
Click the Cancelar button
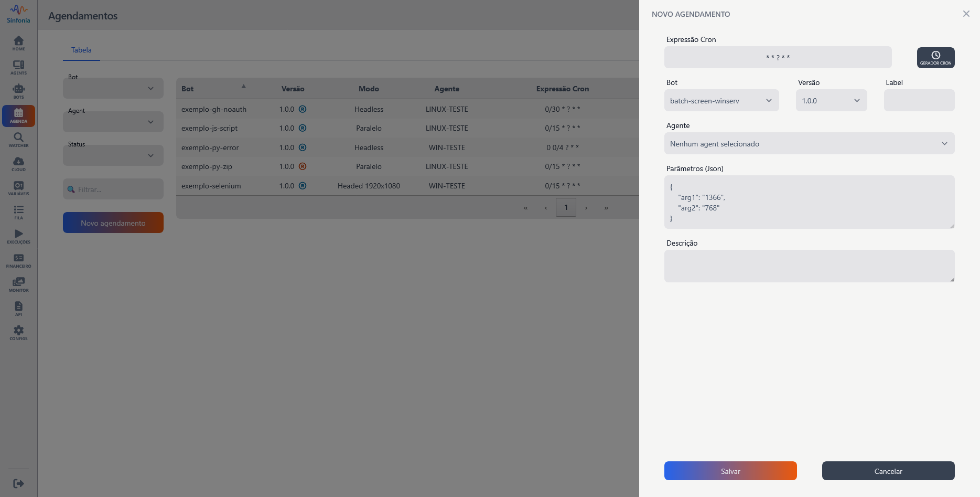click(x=888, y=471)
